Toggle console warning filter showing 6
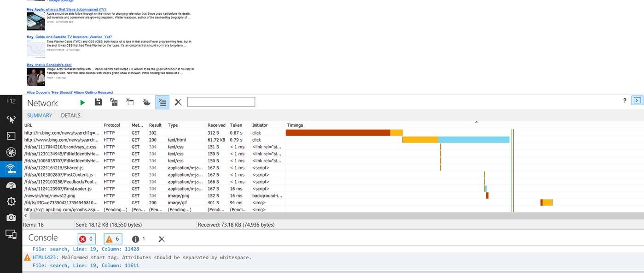Image resolution: width=644 pixels, height=273 pixels. click(x=113, y=239)
